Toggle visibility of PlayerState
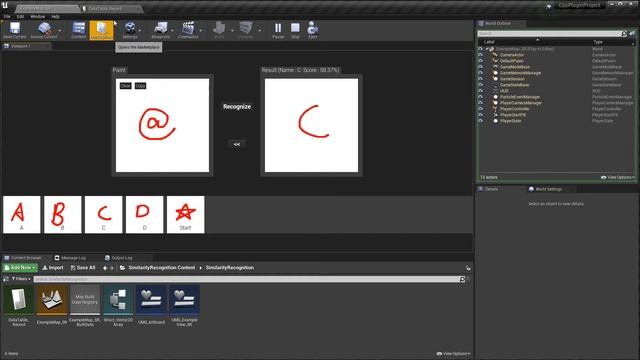This screenshot has width=640, height=360. tap(480, 121)
